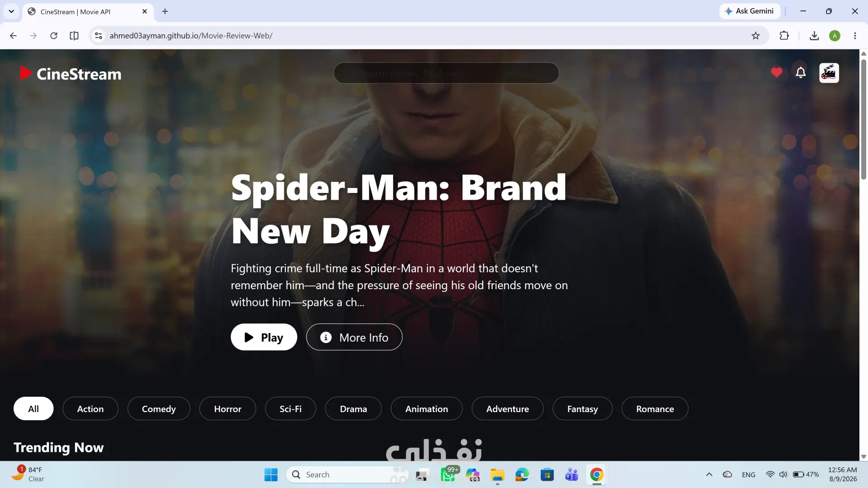The height and width of the screenshot is (488, 868).
Task: Filter movies by Romance
Action: [655, 409]
